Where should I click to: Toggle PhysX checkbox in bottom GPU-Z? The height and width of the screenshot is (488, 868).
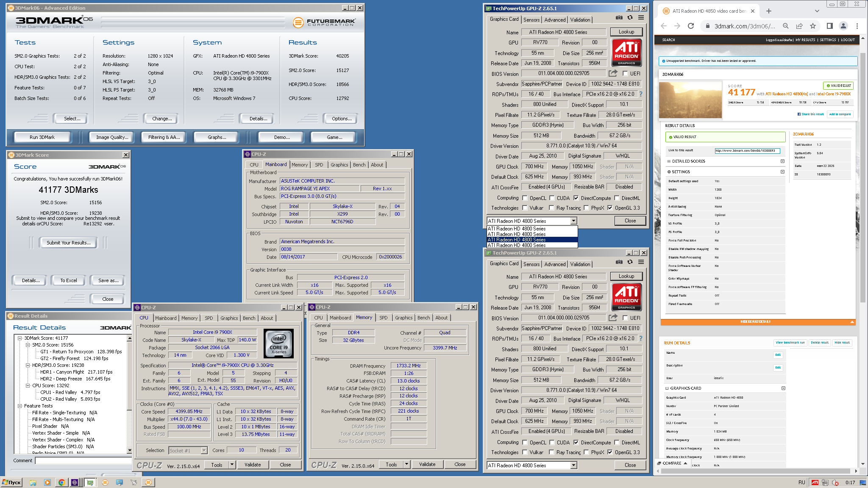(x=586, y=452)
